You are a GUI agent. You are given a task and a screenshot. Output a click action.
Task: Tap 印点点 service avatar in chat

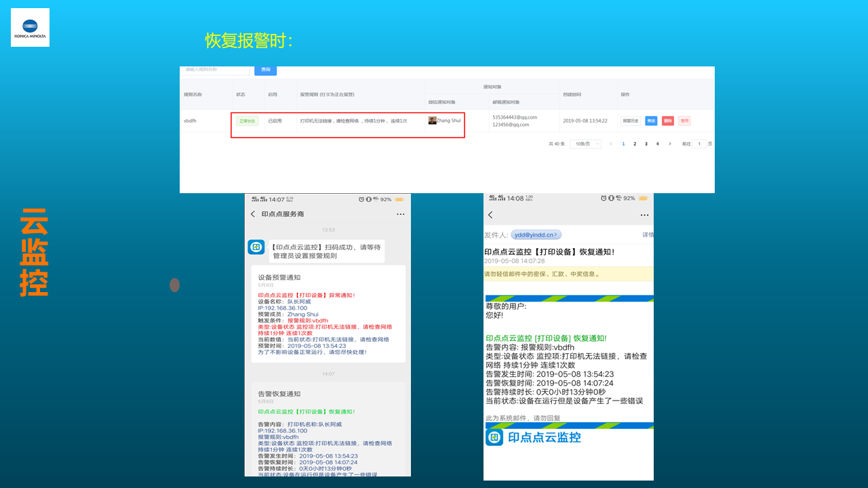(x=256, y=247)
